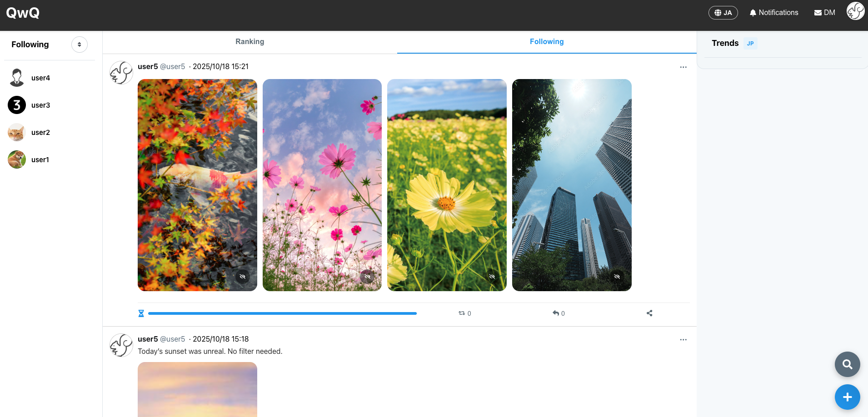The image size is (868, 417).
Task: Click the hourglass icon under the post
Action: pos(141,313)
